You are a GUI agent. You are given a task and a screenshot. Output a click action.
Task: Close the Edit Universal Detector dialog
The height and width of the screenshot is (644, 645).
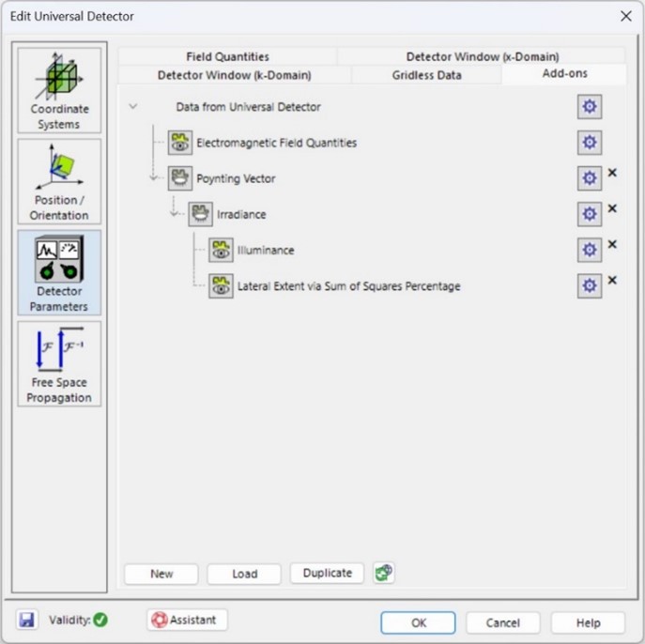pos(625,16)
